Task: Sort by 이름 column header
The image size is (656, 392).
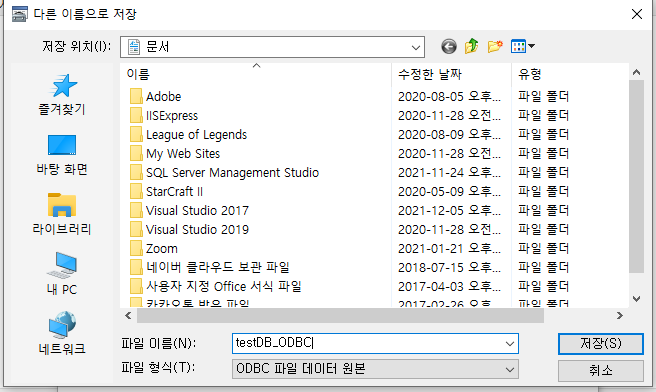Action: (x=256, y=74)
